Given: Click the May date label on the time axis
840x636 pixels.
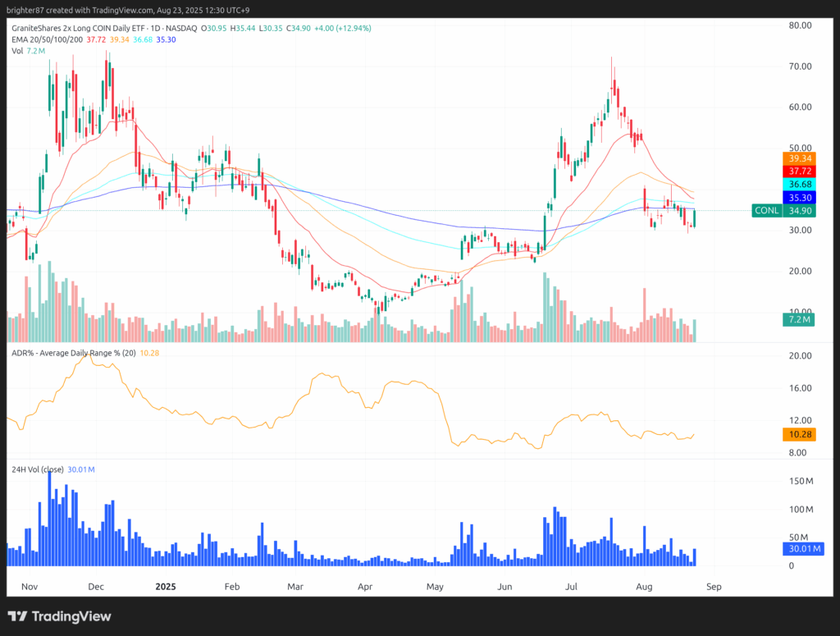Looking at the screenshot, I should (435, 587).
